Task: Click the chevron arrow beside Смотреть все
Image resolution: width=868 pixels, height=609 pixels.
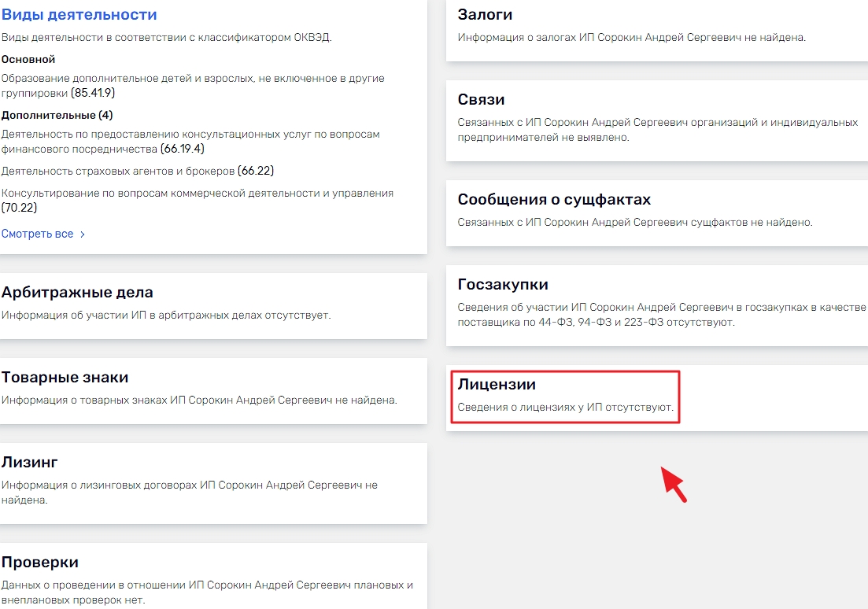Action: click(x=83, y=234)
